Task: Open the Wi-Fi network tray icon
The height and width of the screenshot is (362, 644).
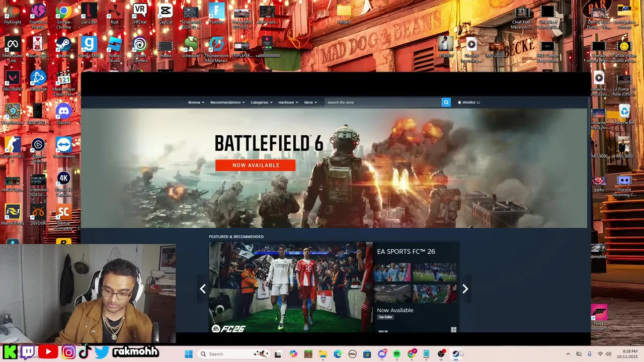Action: click(600, 354)
